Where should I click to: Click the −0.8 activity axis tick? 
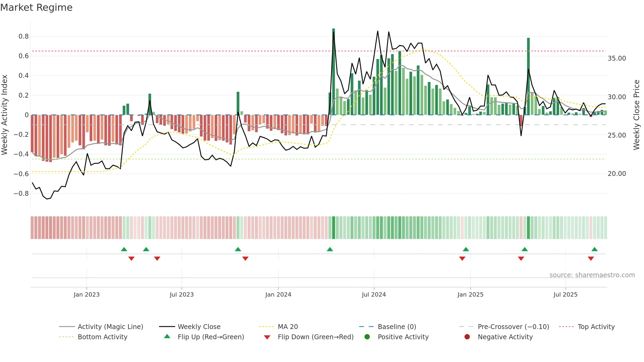point(21,193)
